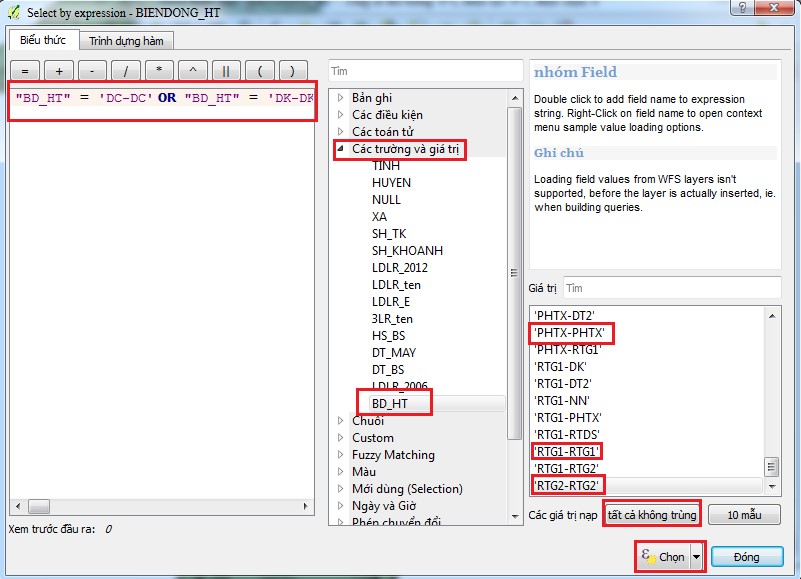This screenshot has height=579, width=801.
Task: Click the Đóng close button
Action: [x=747, y=557]
